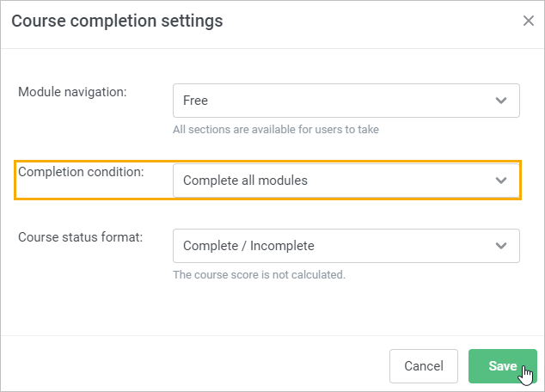The width and height of the screenshot is (545, 392).
Task: Close the Course completion settings dialog
Action: [529, 21]
